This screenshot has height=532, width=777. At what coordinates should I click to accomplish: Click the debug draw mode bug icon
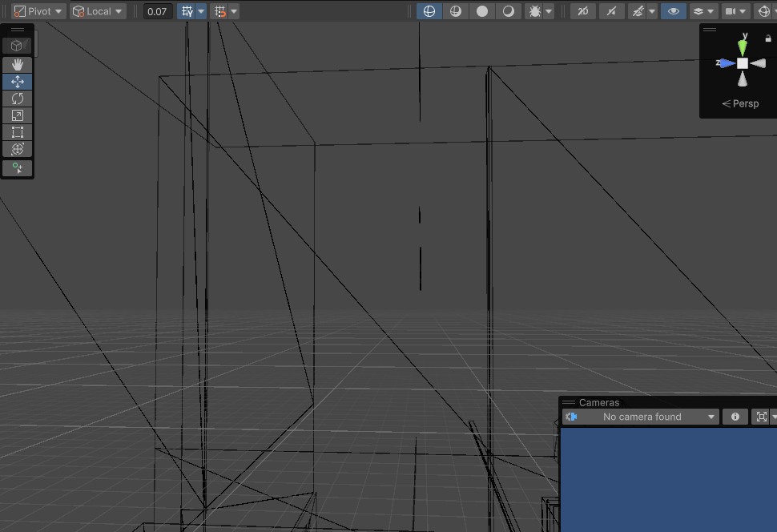(x=534, y=11)
